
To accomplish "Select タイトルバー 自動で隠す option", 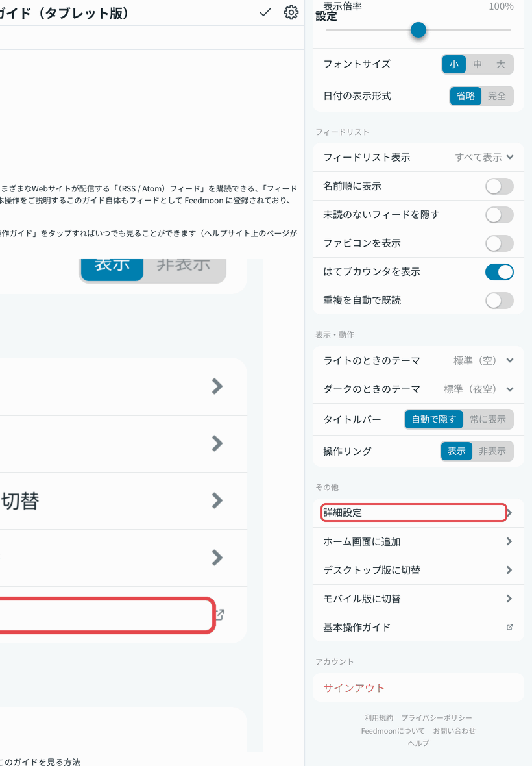I will [x=433, y=419].
